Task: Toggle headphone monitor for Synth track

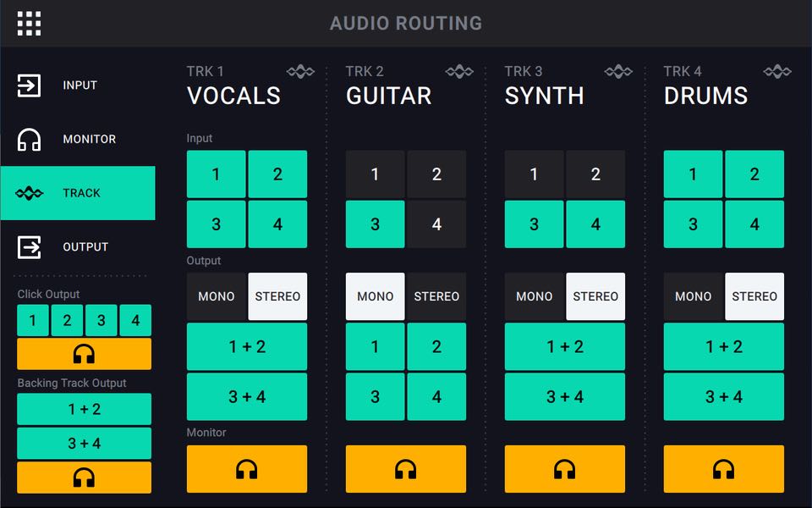Action: coord(564,469)
